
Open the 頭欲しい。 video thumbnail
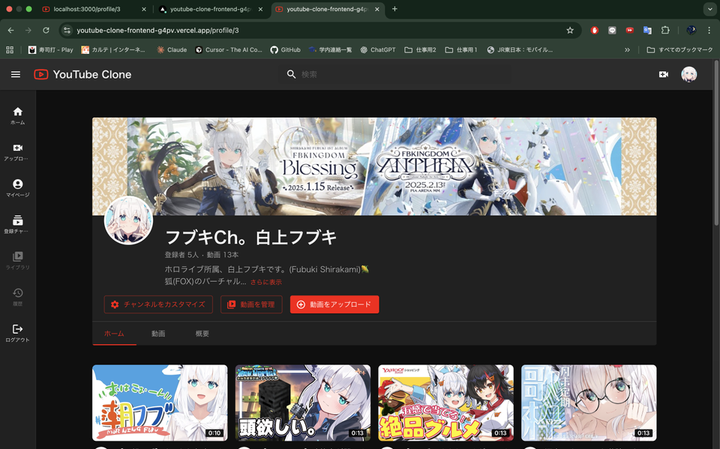(303, 403)
